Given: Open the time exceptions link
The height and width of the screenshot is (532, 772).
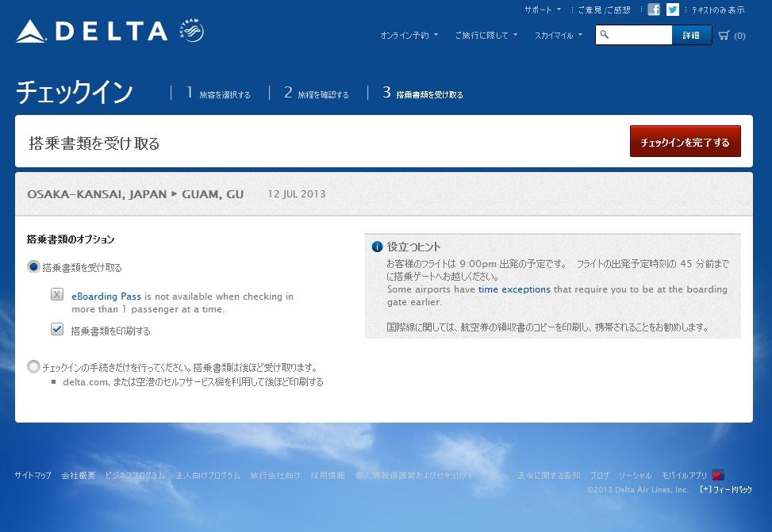Looking at the screenshot, I should point(514,289).
